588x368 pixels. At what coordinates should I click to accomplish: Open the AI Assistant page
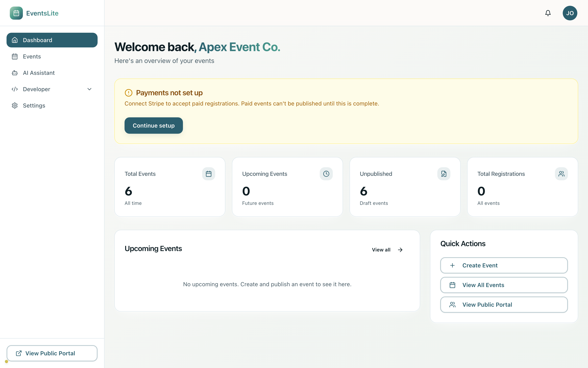52,73
